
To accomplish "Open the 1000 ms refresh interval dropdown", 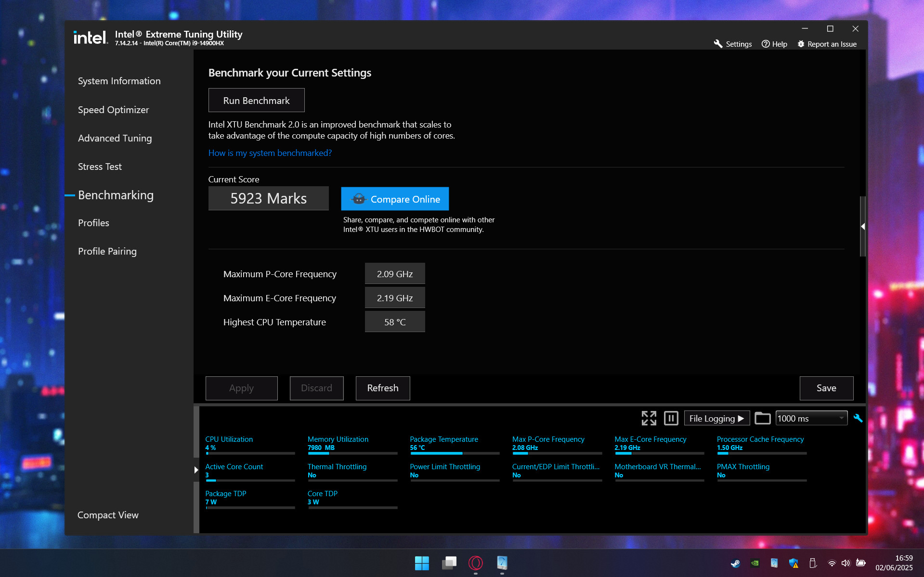I will tap(811, 418).
